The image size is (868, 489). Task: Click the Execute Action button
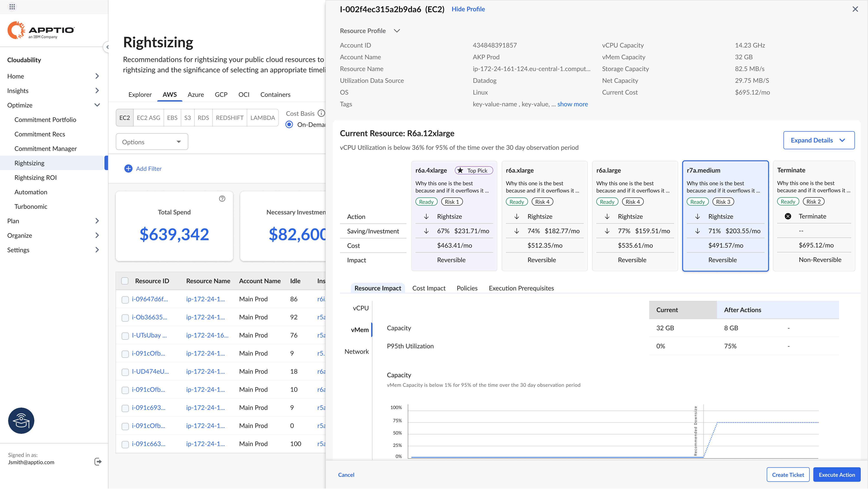coord(837,475)
